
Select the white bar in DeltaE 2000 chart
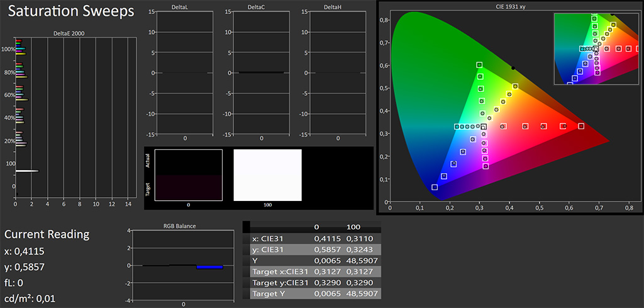click(27, 171)
